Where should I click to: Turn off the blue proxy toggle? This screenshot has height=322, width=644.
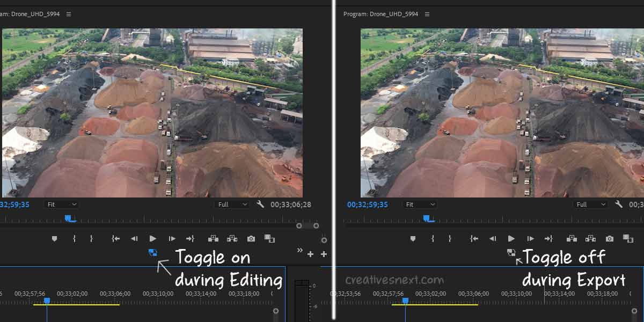click(153, 252)
